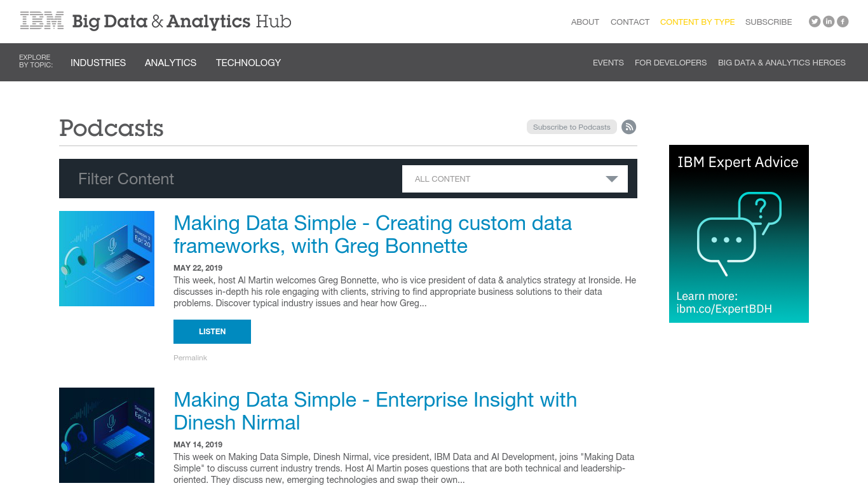This screenshot has width=868, height=488.
Task: Open the Episode 19 podcast thumbnail
Action: 107,435
